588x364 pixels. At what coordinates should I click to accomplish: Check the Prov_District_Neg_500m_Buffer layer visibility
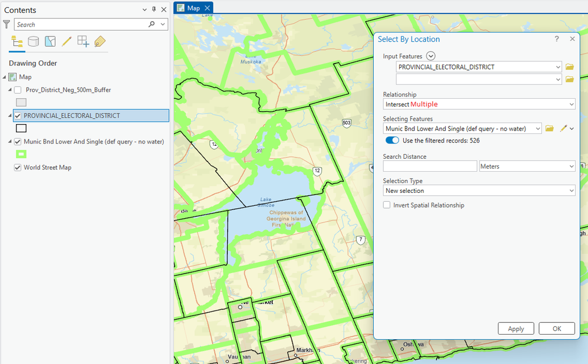18,90
